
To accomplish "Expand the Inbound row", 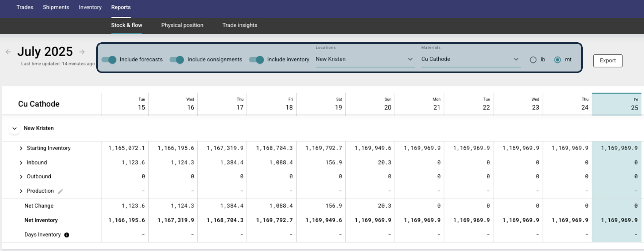I will pos(21,163).
